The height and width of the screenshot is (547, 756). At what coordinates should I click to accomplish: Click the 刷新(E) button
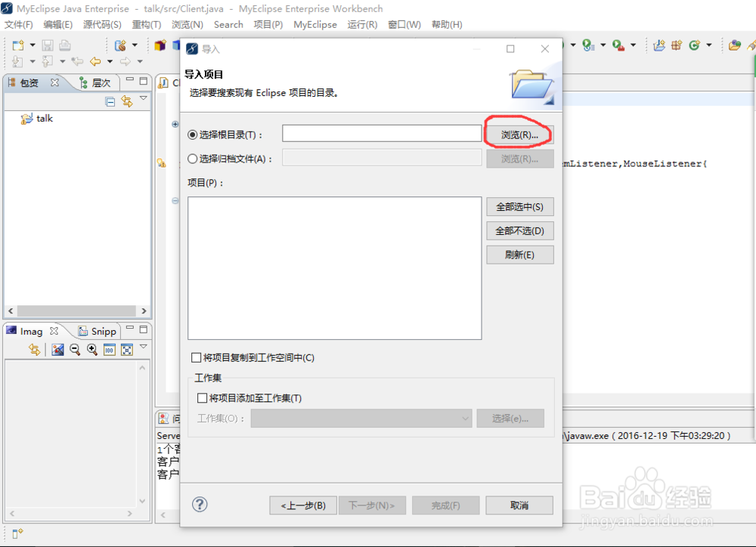pos(520,255)
